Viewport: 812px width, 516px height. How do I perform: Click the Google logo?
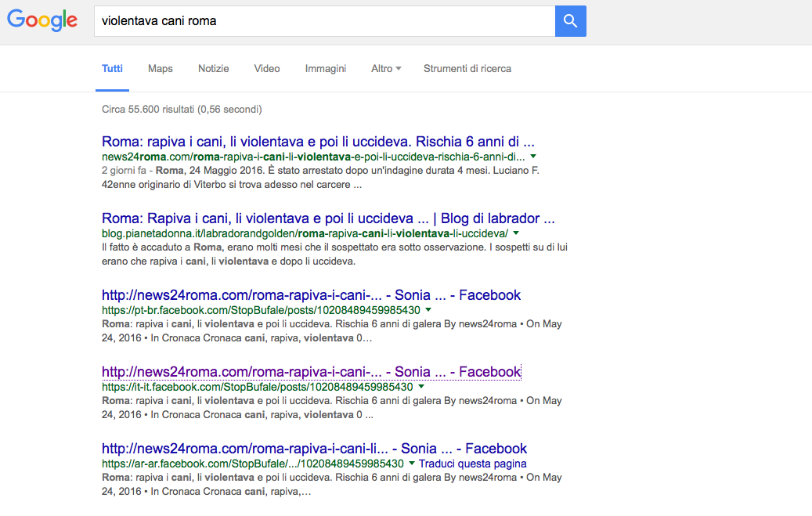[x=42, y=21]
